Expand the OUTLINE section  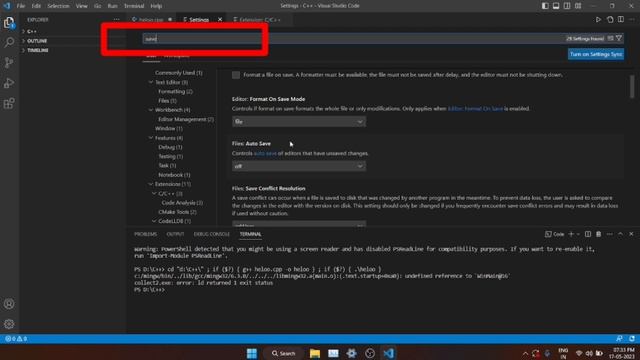[37, 41]
